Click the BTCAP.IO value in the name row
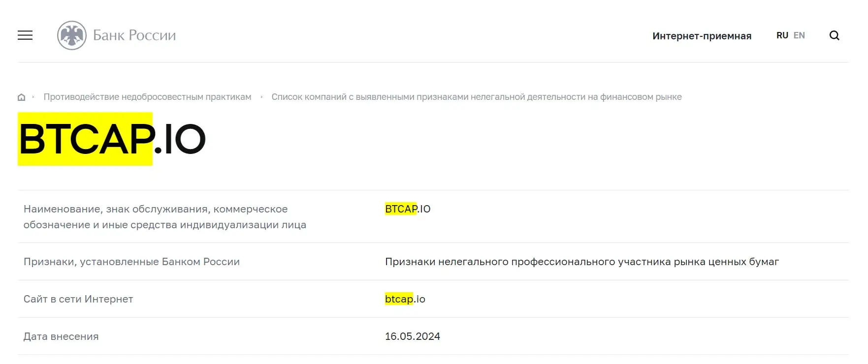This screenshot has width=868, height=364. pyautogui.click(x=408, y=209)
